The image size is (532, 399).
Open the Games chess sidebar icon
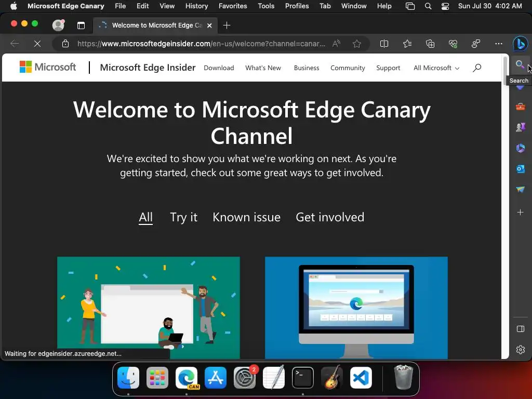[520, 127]
